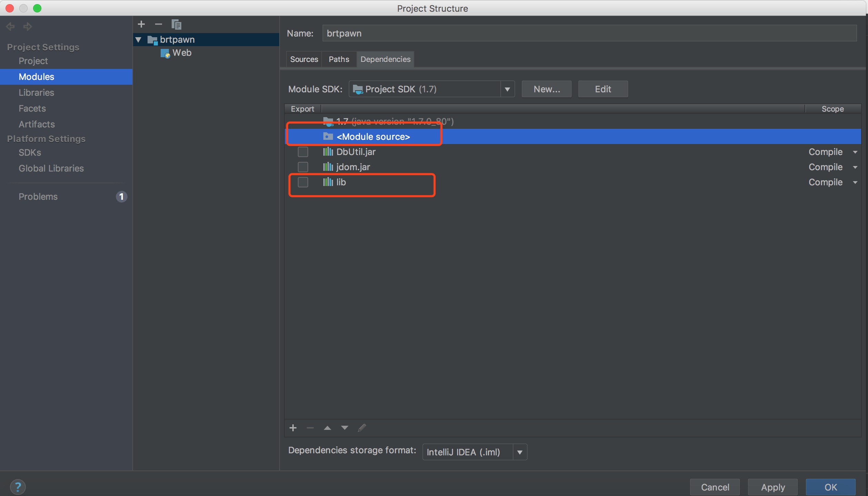The image size is (868, 496).
Task: Click the back navigation arrow
Action: [x=10, y=27]
